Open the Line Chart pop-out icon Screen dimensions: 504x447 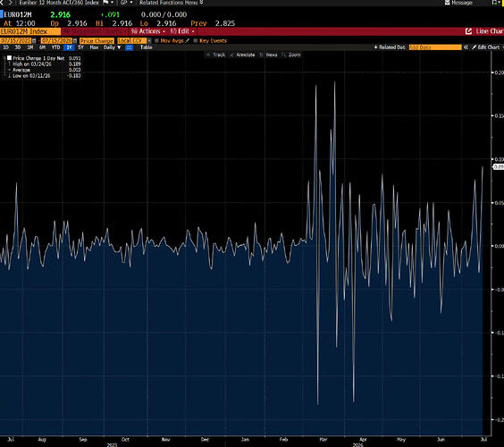click(x=468, y=31)
